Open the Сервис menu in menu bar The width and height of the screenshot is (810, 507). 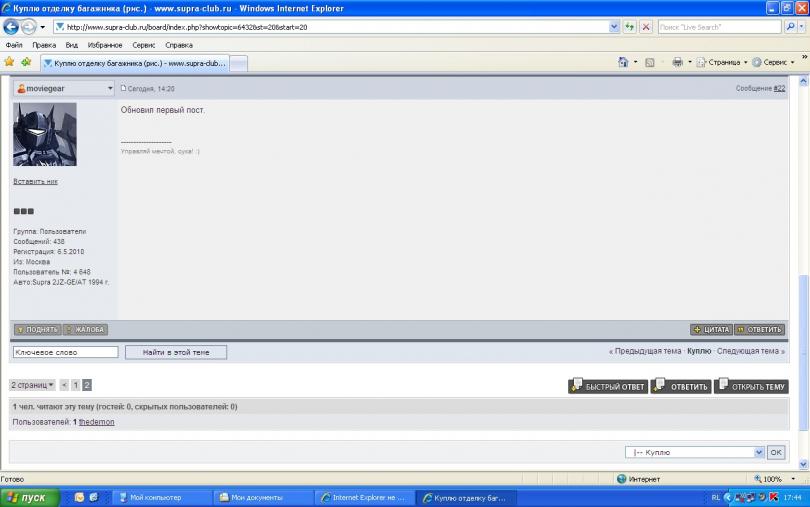pyautogui.click(x=144, y=45)
